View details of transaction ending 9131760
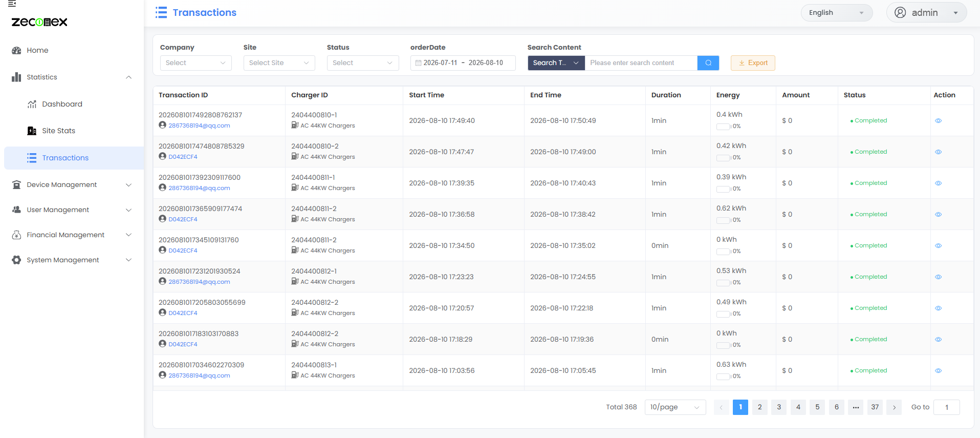This screenshot has width=980, height=438. click(x=938, y=246)
